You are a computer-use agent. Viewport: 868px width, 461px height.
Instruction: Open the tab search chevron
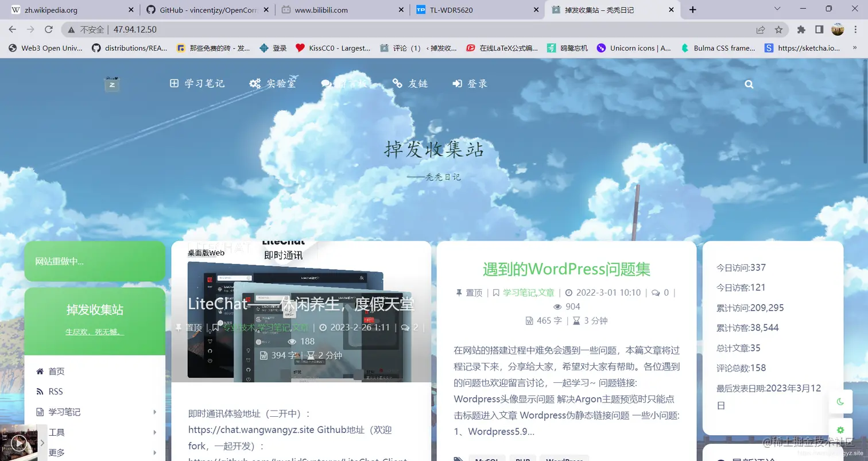(x=778, y=9)
